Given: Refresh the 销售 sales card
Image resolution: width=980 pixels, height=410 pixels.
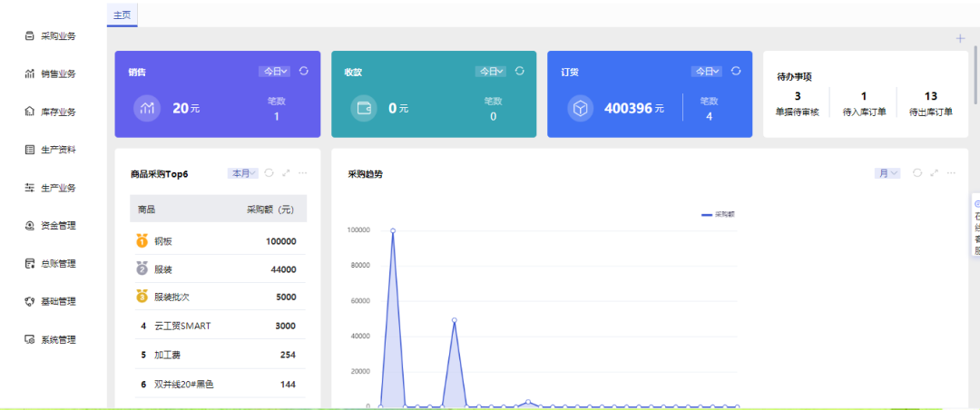Looking at the screenshot, I should 304,71.
